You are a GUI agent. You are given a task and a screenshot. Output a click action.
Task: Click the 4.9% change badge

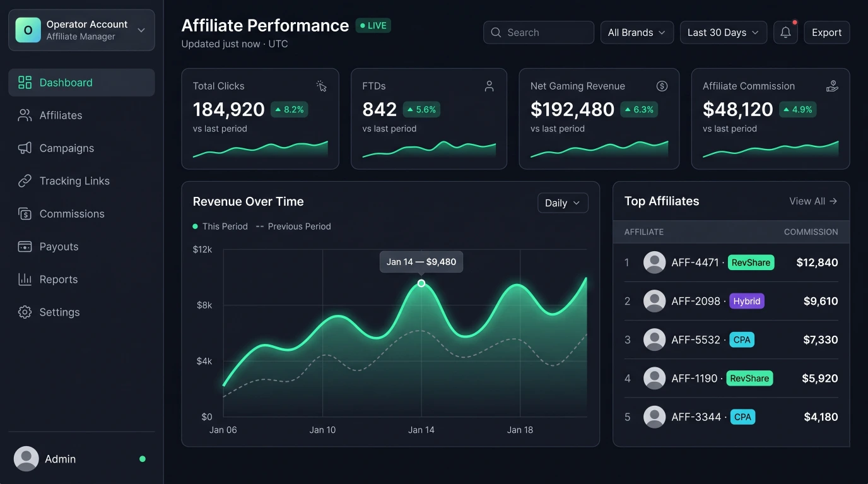click(798, 110)
